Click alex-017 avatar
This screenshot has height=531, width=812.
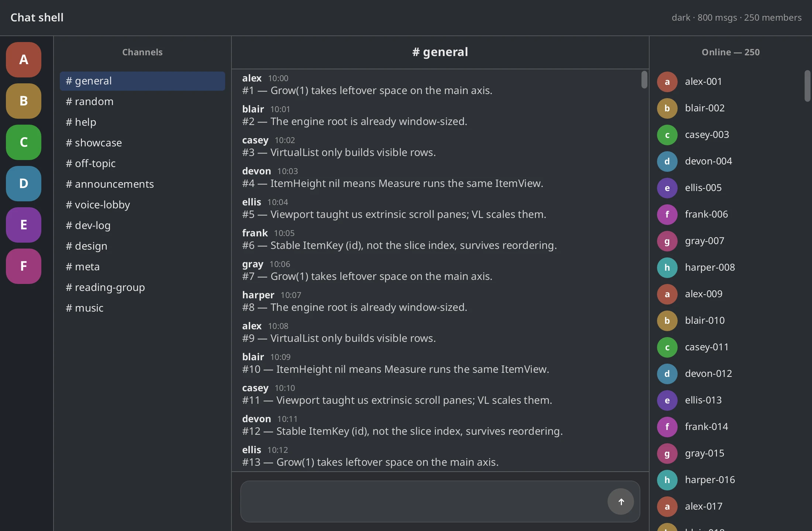pos(667,507)
